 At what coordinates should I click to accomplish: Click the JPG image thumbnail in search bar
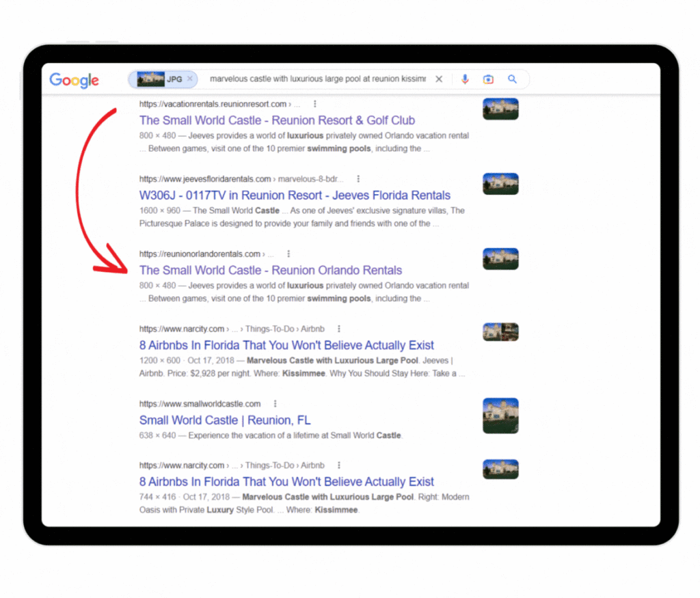pyautogui.click(x=151, y=79)
